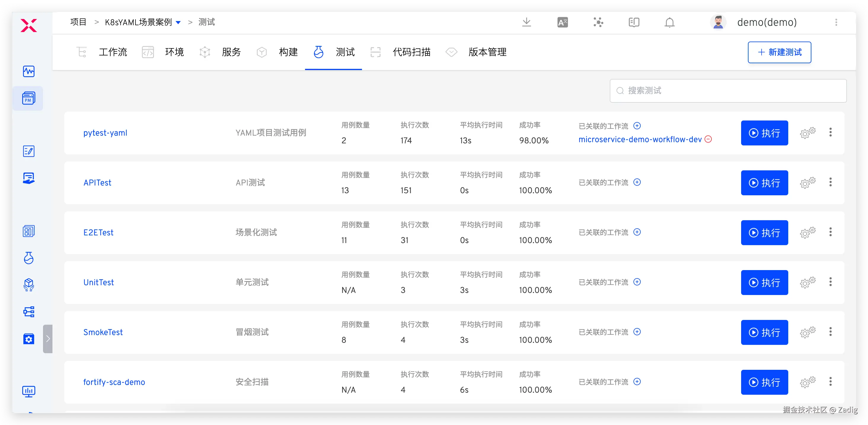
Task: Expand the K8sYAML场景案例 project dropdown
Action: pyautogui.click(x=178, y=22)
